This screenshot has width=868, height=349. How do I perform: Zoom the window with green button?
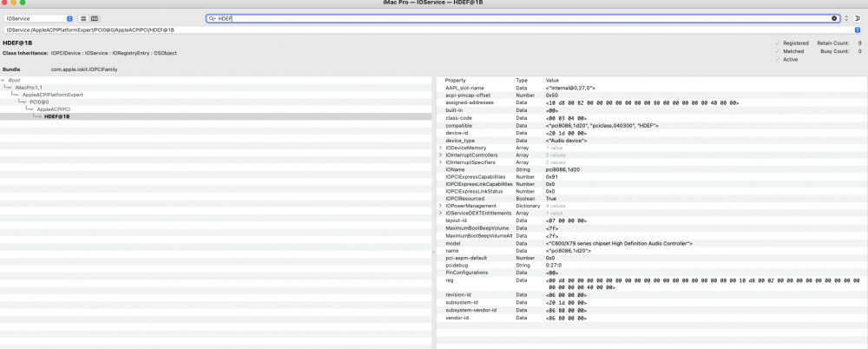[23, 3]
